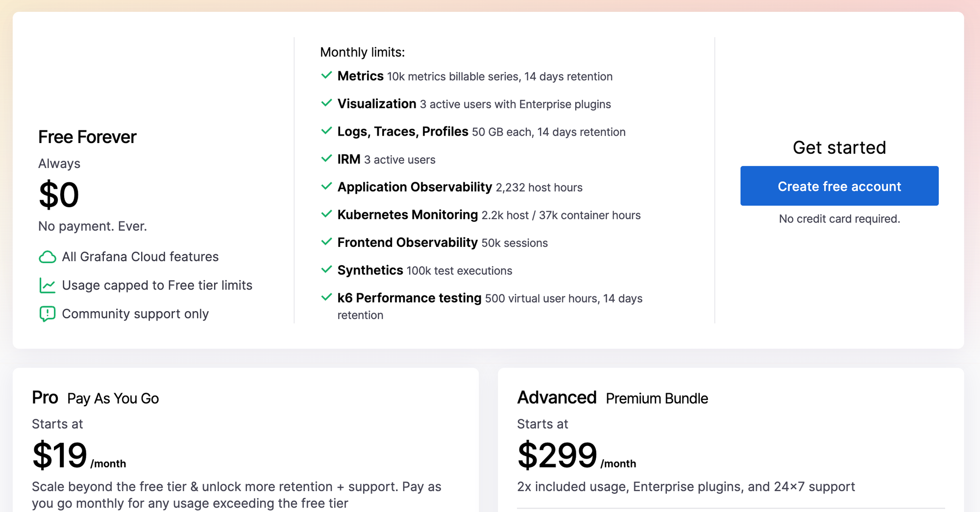Viewport: 980px width, 512px height.
Task: Expand the Monthly limits section
Action: point(363,52)
